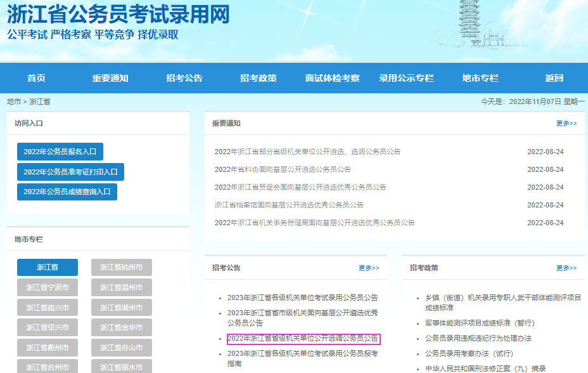Click the date text 2022年11月07日 星期一

(547, 101)
